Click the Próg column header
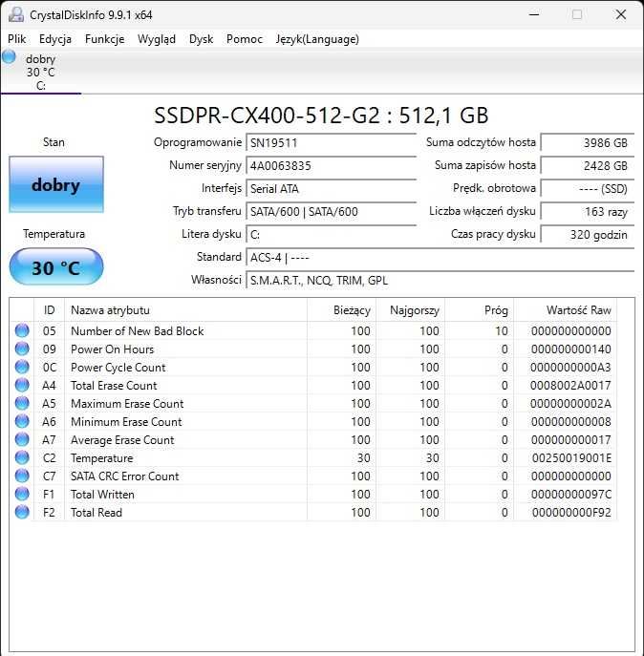The image size is (644, 656). (479, 310)
